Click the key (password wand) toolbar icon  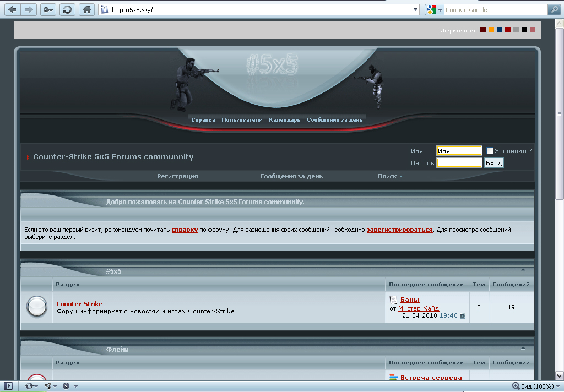point(48,9)
